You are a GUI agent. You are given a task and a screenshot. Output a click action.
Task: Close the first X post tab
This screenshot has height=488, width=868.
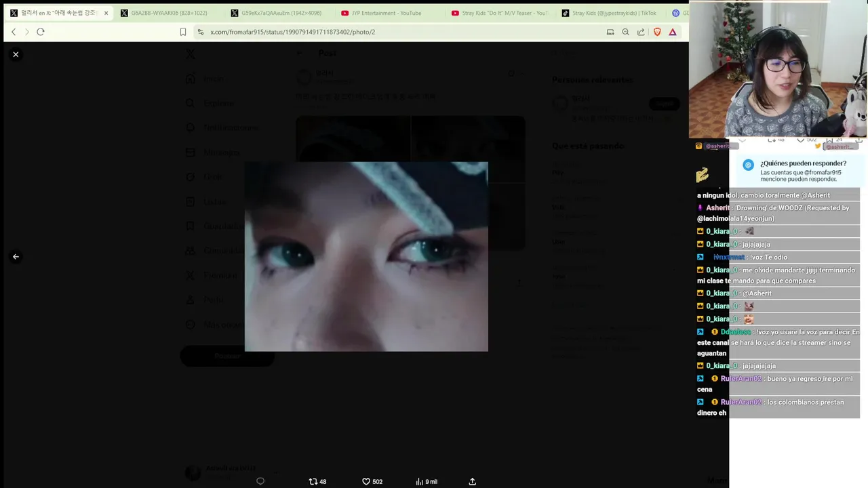click(x=106, y=13)
